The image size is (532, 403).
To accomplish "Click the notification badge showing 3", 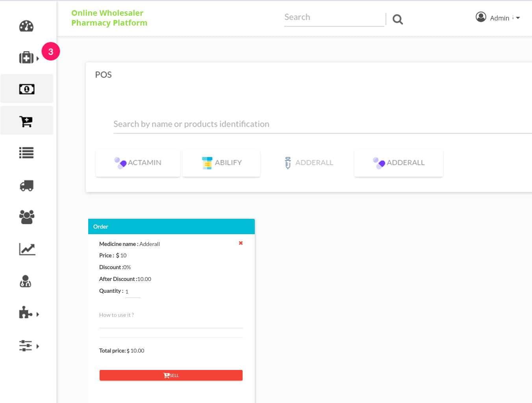I will (50, 51).
